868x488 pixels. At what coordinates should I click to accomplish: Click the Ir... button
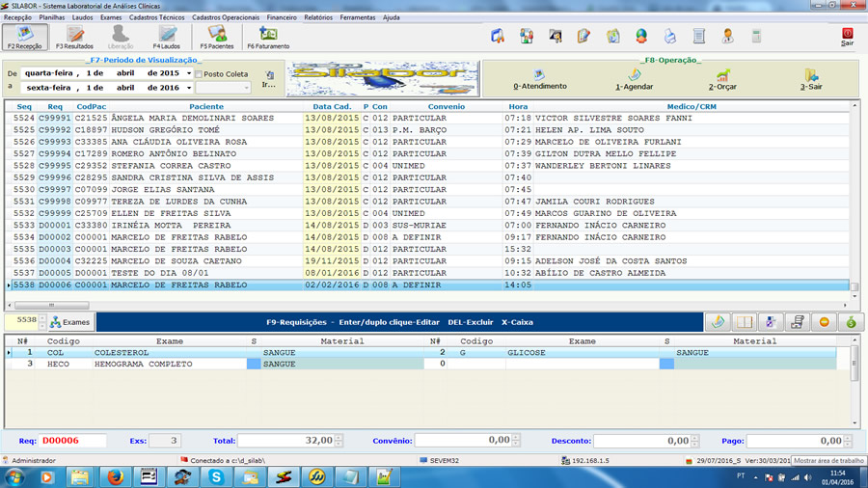pos(268,80)
